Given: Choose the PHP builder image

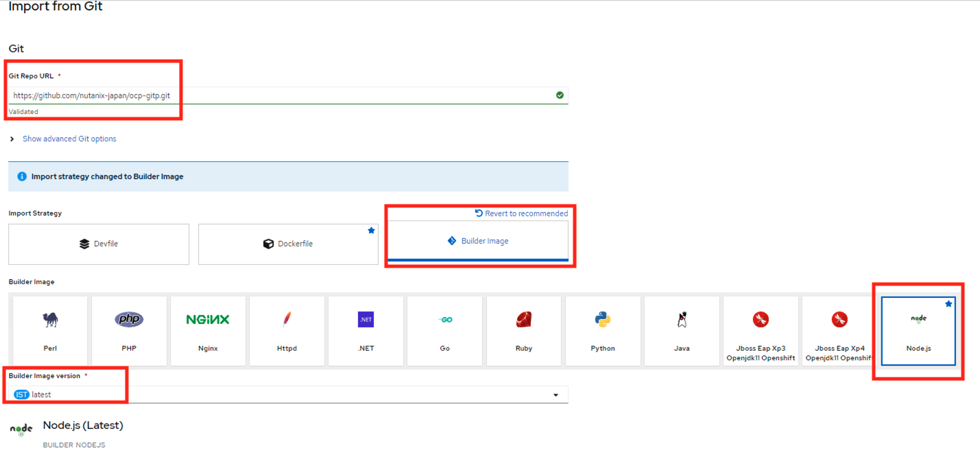Looking at the screenshot, I should 129,330.
